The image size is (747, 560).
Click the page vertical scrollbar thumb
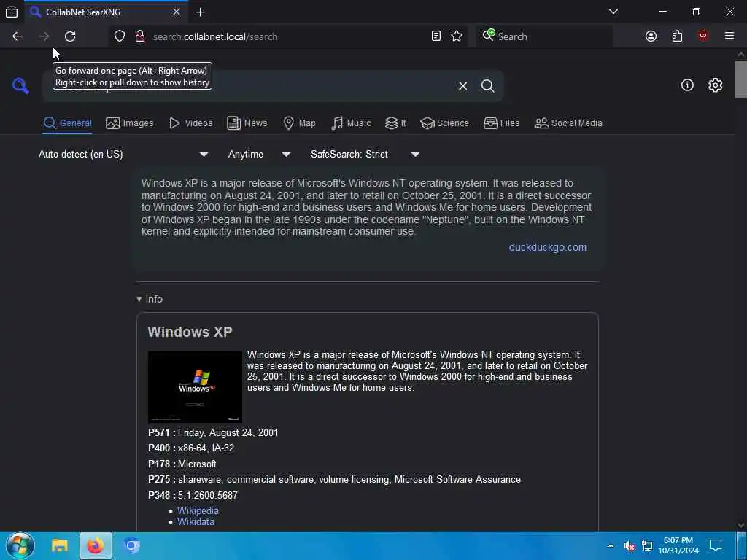pos(741,79)
